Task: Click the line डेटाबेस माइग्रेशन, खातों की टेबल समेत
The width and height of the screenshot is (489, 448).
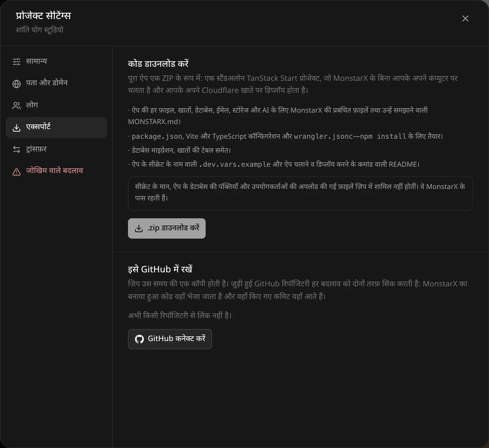Action: tap(180, 150)
